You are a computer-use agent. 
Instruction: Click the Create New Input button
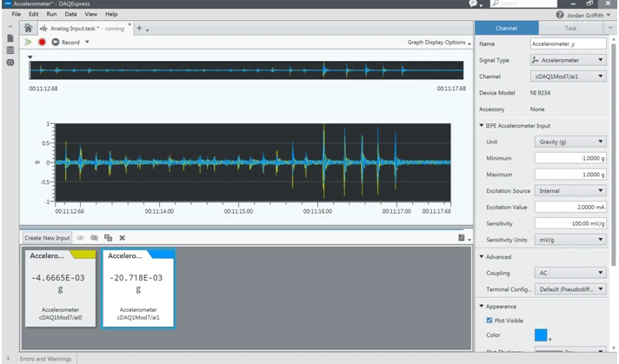(48, 237)
